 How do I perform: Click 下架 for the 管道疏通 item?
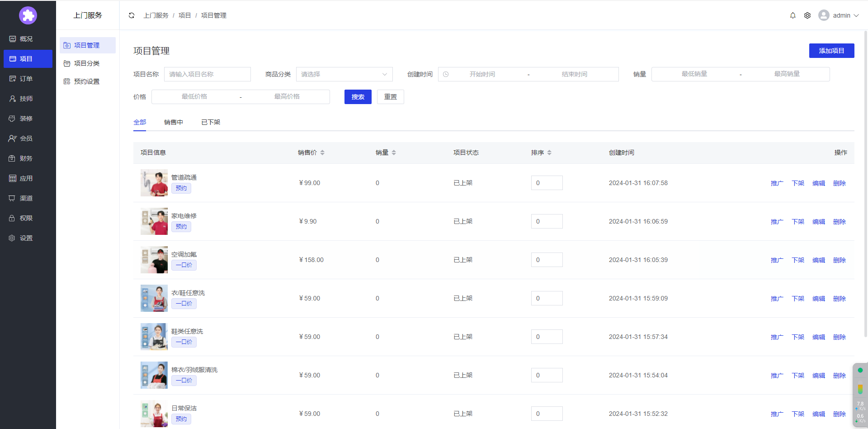797,183
